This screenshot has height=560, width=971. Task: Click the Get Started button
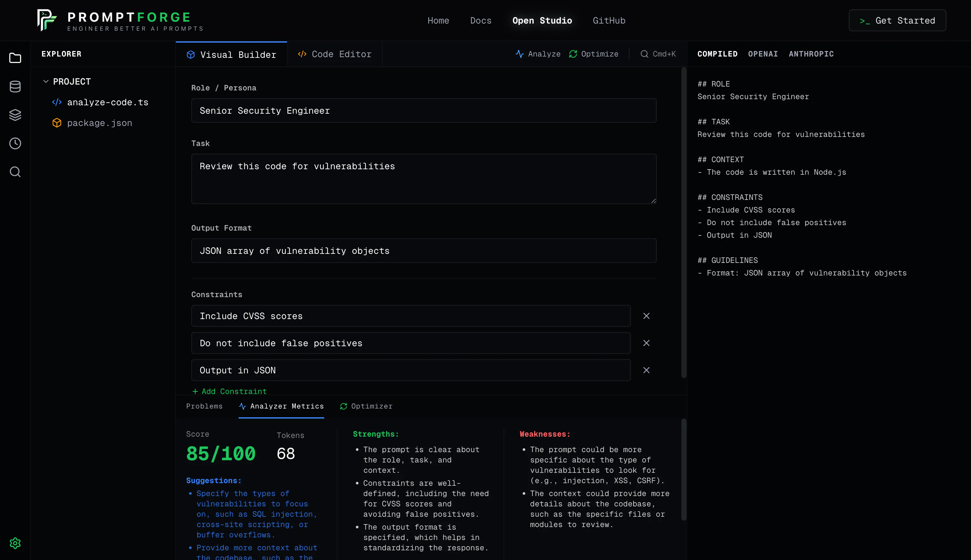click(x=897, y=20)
